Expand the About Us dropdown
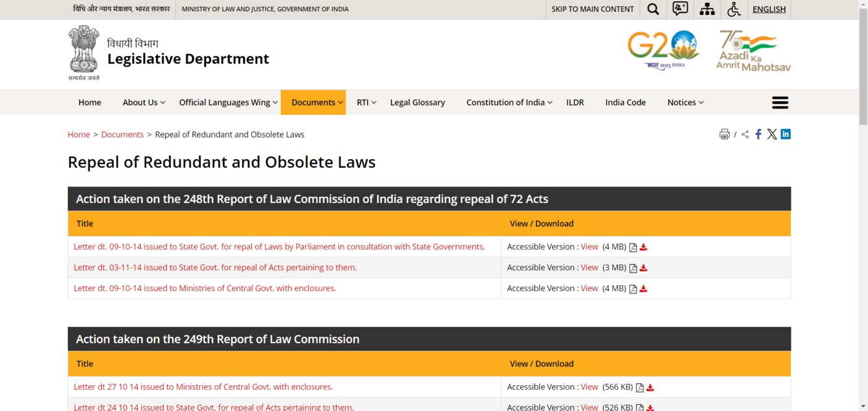Screen dimensions: 868x411 coord(143,102)
